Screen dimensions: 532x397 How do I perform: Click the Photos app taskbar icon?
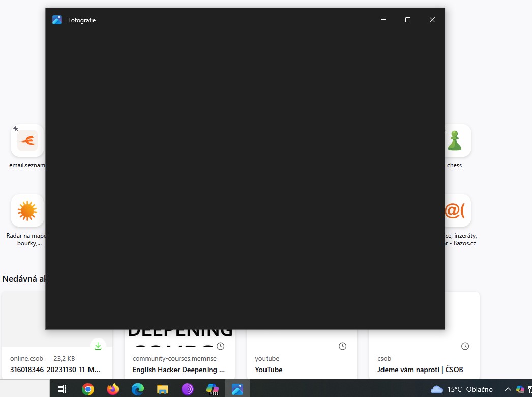pyautogui.click(x=238, y=389)
